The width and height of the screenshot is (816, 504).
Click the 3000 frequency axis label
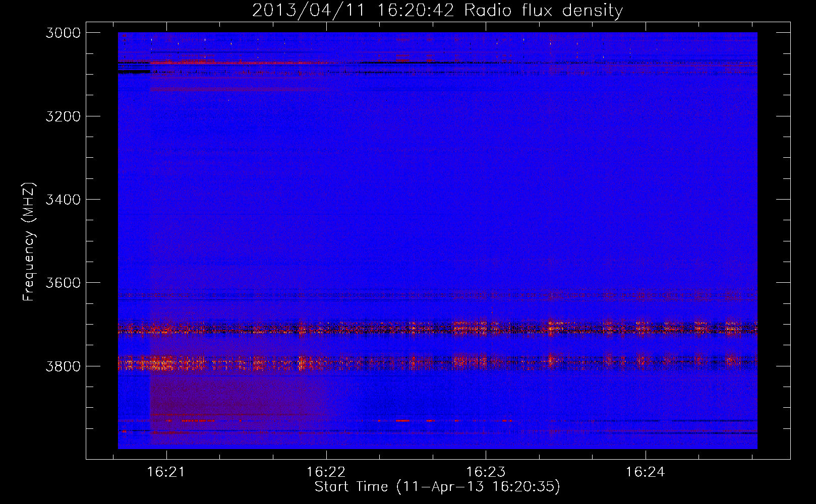pyautogui.click(x=63, y=33)
